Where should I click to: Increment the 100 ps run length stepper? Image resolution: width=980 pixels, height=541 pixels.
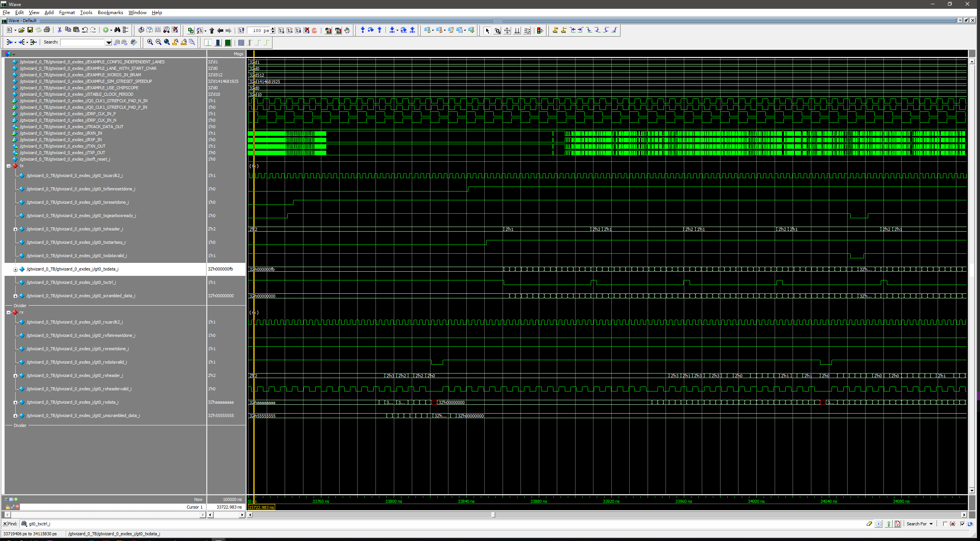click(272, 29)
